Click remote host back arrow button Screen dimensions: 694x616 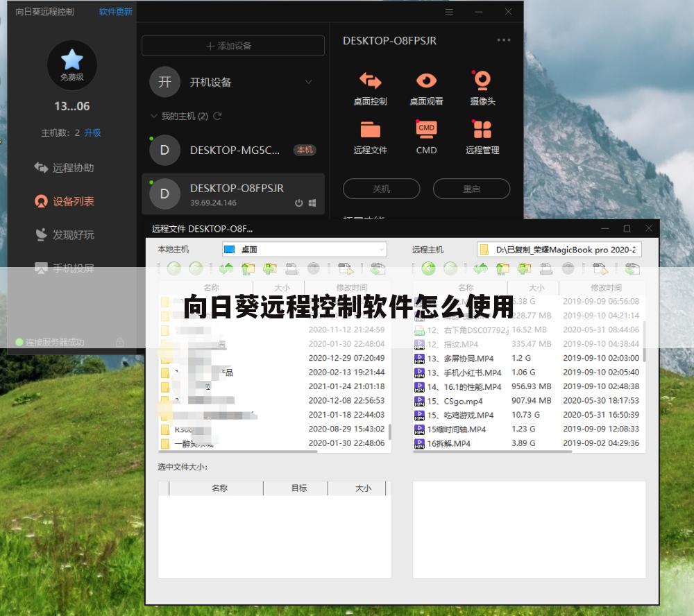pos(428,268)
